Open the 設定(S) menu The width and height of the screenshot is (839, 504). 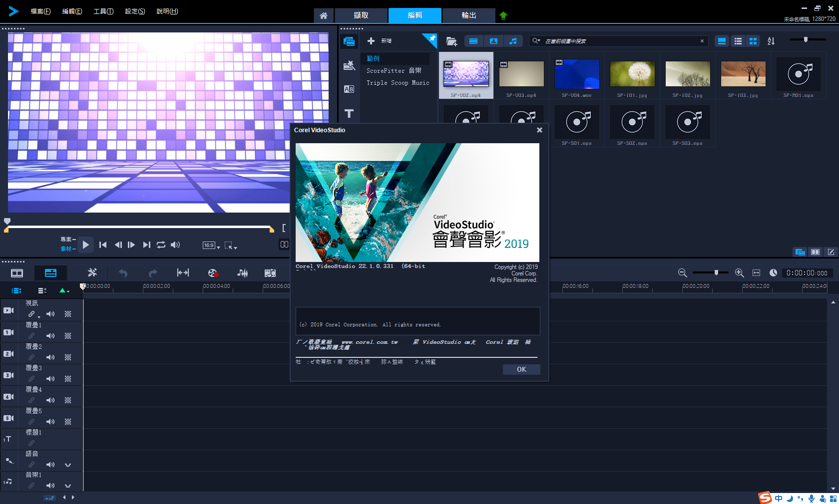[x=135, y=11]
